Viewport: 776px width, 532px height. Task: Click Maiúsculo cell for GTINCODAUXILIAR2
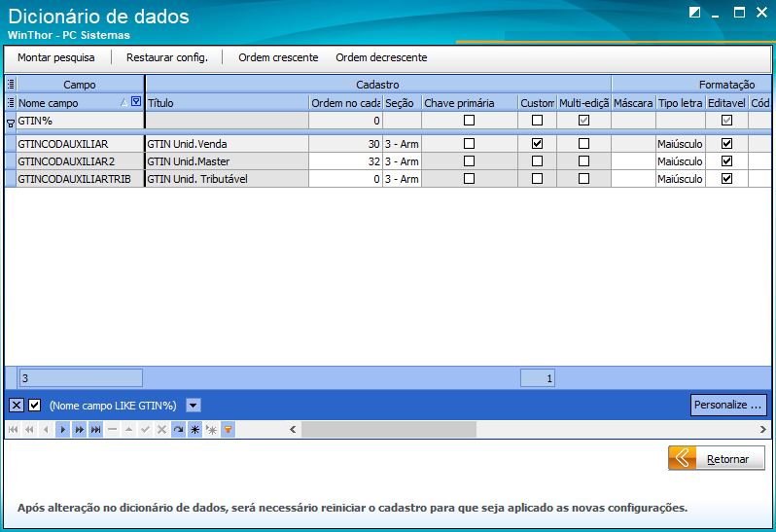[x=681, y=161]
